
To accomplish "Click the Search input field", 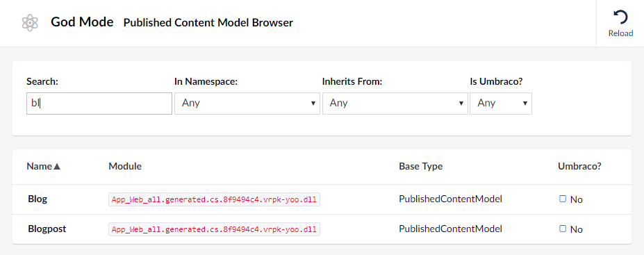I will click(99, 103).
